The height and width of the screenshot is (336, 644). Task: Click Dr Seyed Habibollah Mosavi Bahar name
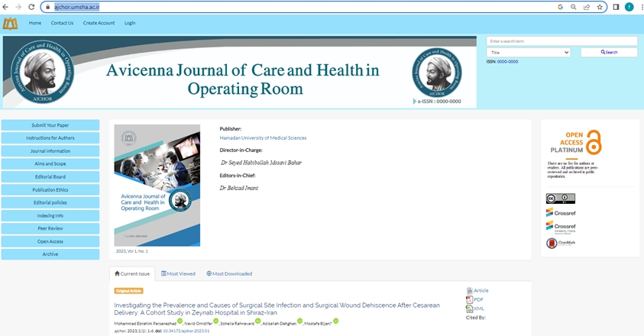coord(261,163)
